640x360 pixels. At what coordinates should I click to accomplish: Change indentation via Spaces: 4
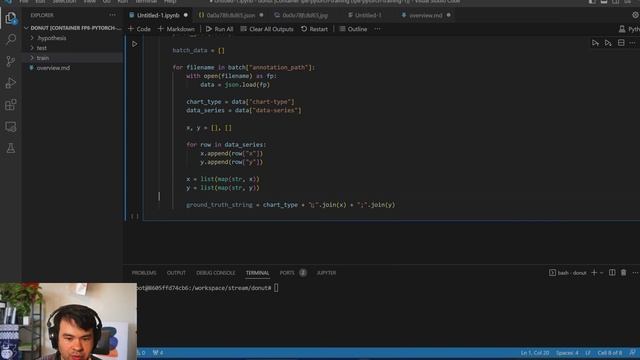pos(567,353)
